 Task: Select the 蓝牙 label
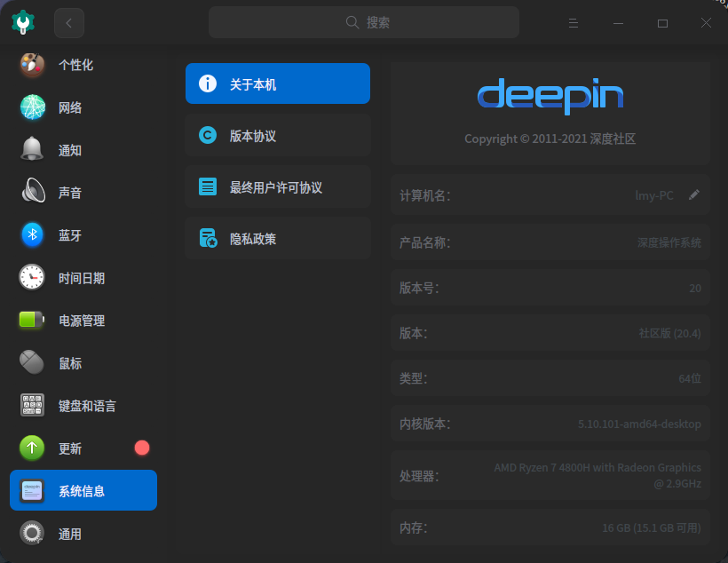70,235
